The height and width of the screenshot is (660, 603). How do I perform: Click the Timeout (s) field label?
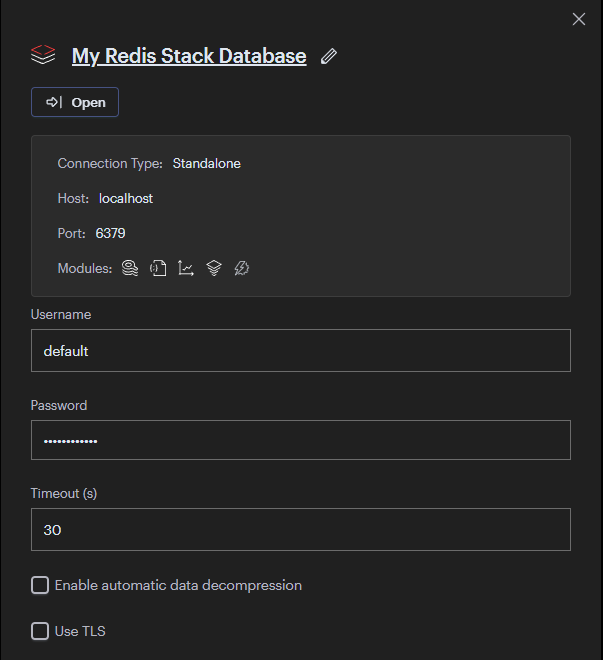coord(64,493)
